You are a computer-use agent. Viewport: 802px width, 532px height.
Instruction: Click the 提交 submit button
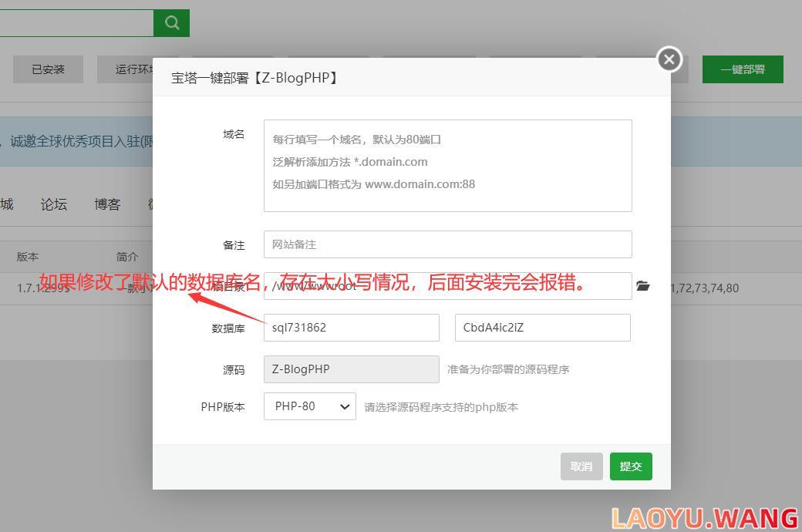(x=631, y=466)
